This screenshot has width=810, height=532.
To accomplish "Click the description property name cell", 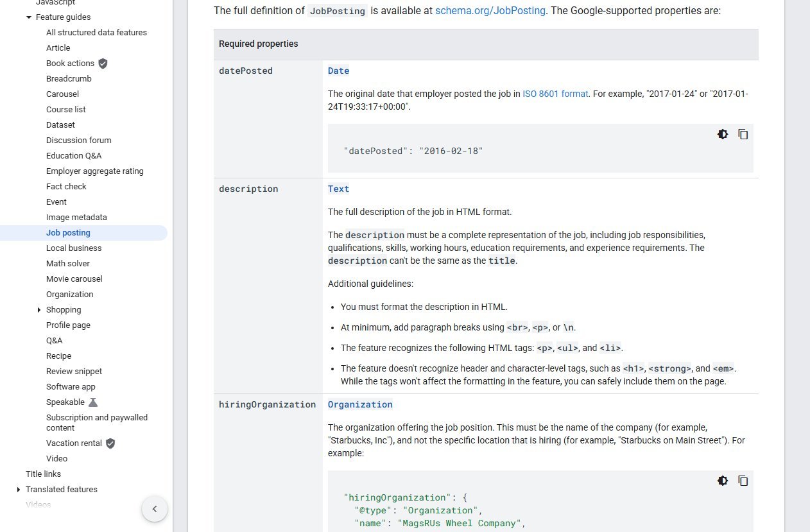I will coord(268,286).
